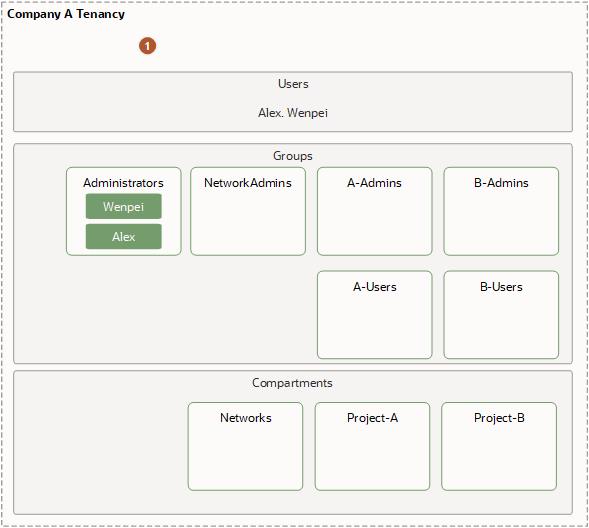The height and width of the screenshot is (528, 589).
Task: Click the numbered callout marker 1
Action: coord(147,46)
